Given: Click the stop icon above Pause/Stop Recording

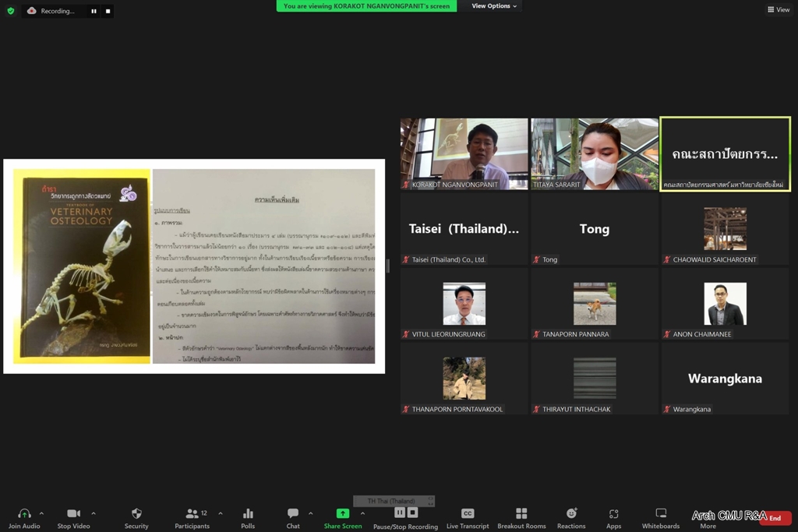Looking at the screenshot, I should pyautogui.click(x=413, y=513).
